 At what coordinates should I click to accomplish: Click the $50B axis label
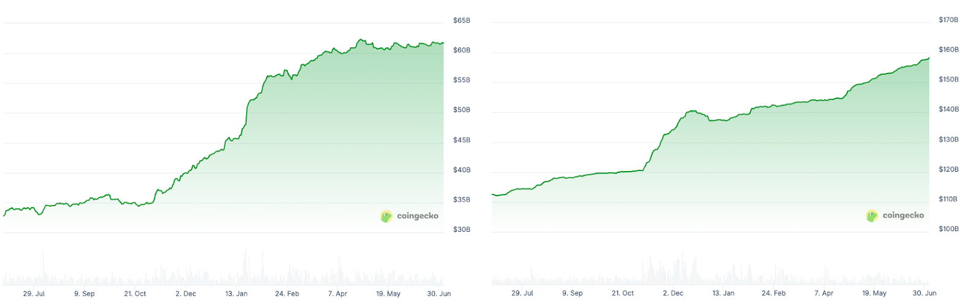pos(461,110)
